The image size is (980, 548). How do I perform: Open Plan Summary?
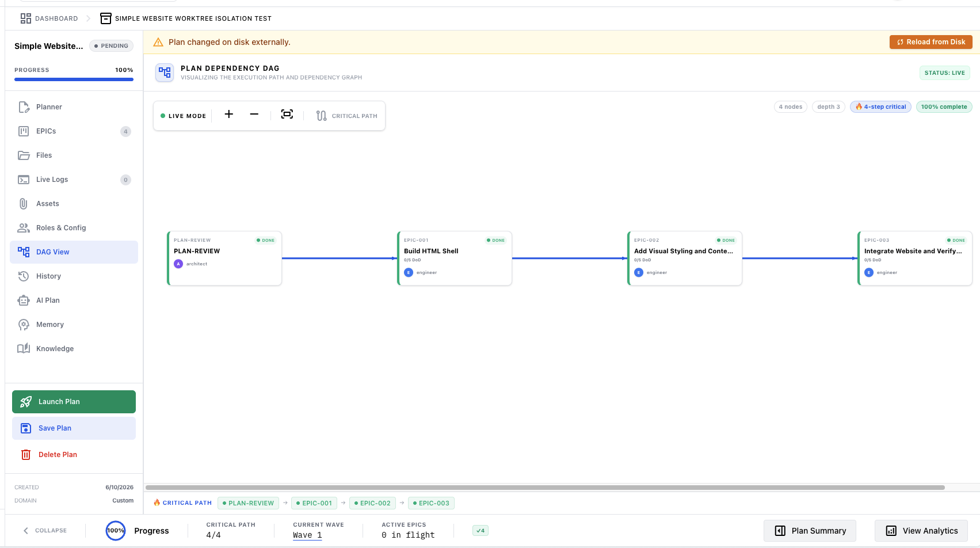click(810, 531)
